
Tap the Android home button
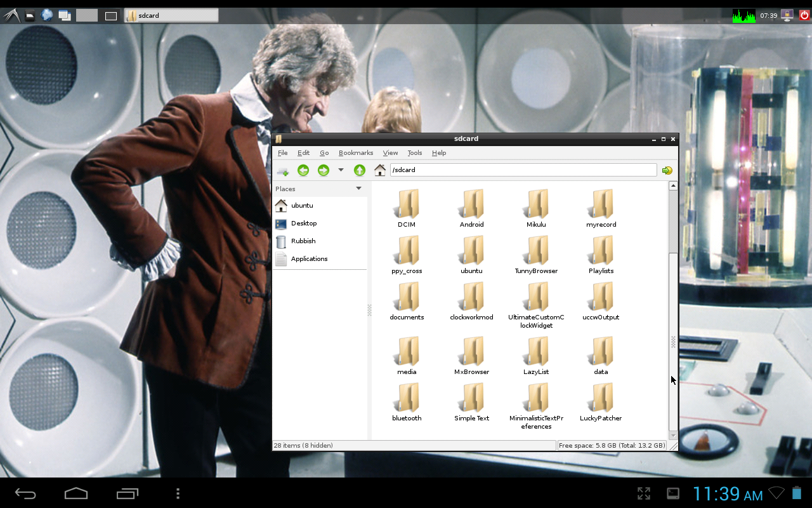76,493
